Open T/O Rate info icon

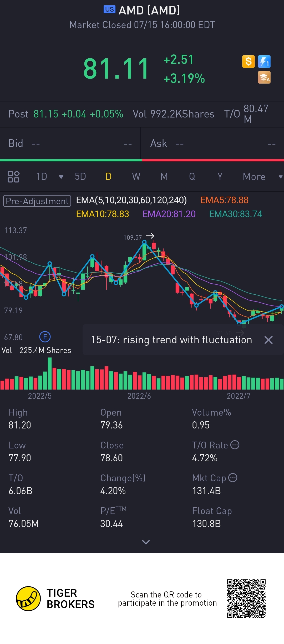coord(235,445)
